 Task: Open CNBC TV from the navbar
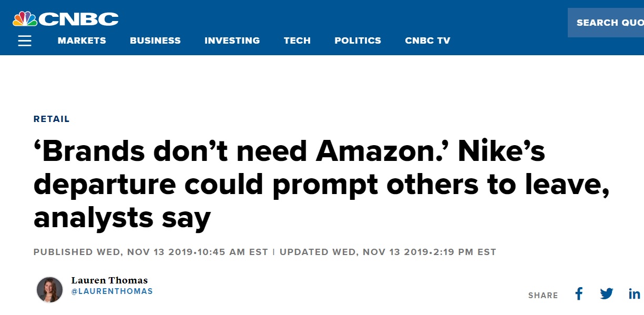427,40
